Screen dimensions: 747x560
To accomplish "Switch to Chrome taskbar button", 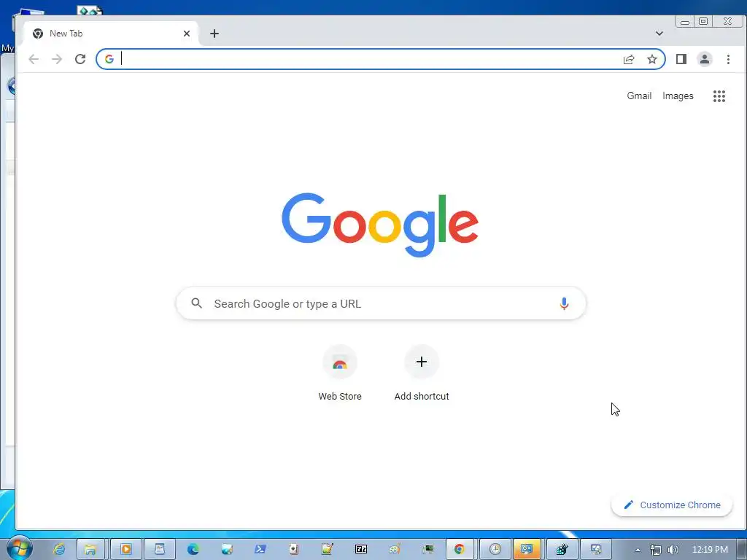I will [460, 550].
